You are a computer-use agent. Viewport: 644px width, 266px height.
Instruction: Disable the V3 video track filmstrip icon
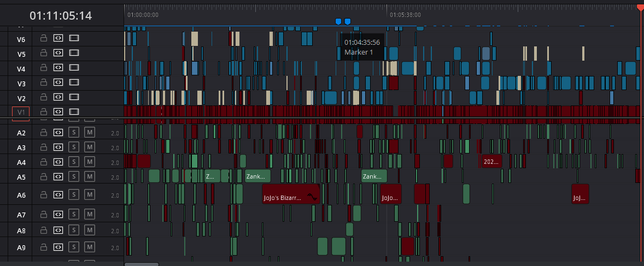point(73,82)
